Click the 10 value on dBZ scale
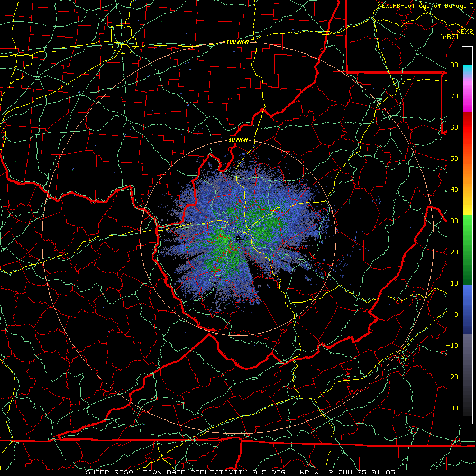Viewport: 476px width, 476px height. pos(454,283)
